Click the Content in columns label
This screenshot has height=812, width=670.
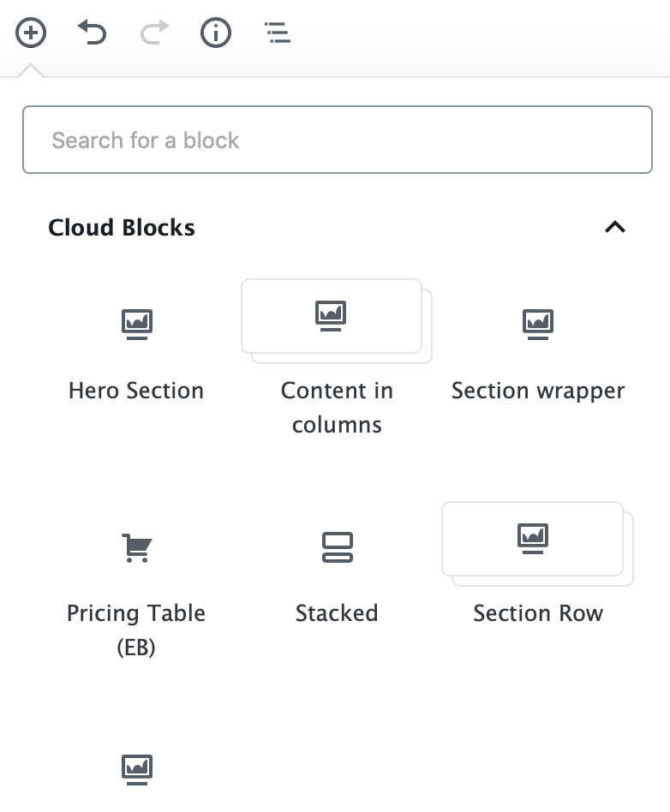(337, 408)
